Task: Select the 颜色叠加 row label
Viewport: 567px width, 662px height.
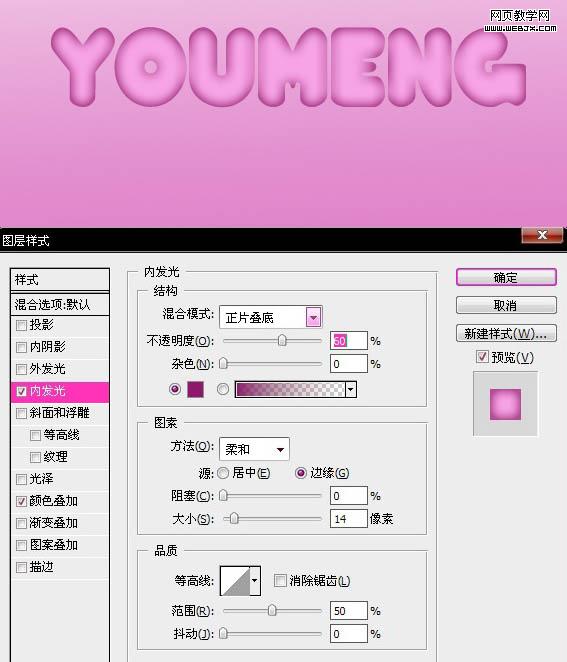Action: 54,501
